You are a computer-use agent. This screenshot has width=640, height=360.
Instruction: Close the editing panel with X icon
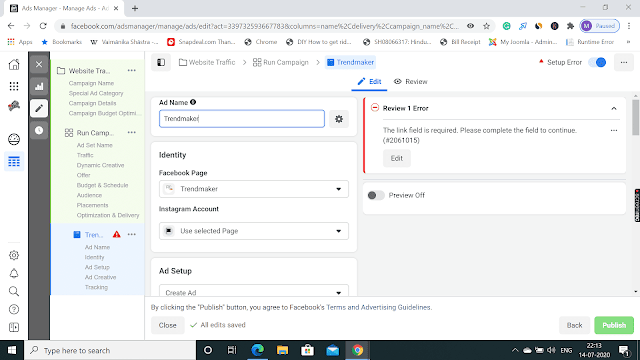click(39, 64)
